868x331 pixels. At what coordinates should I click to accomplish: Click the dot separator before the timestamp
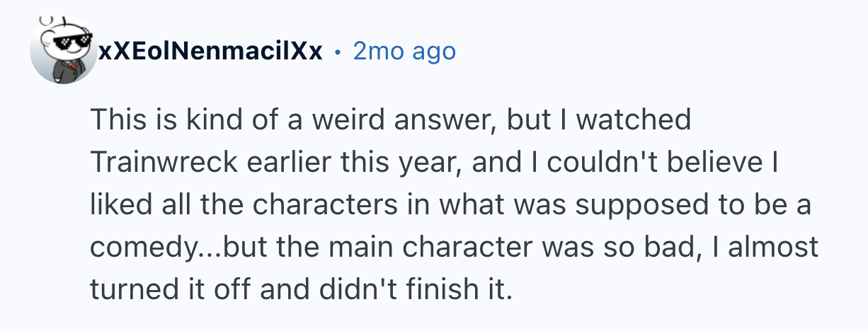338,52
